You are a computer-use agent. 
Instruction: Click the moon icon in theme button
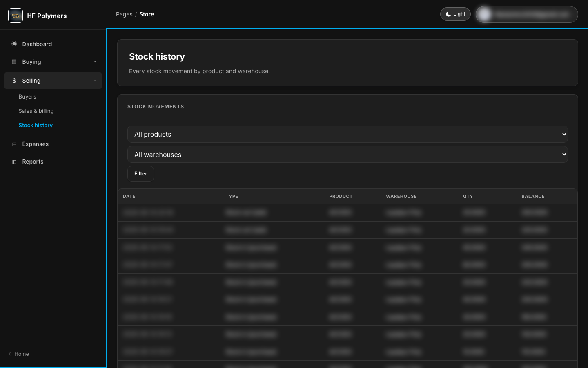click(x=448, y=14)
